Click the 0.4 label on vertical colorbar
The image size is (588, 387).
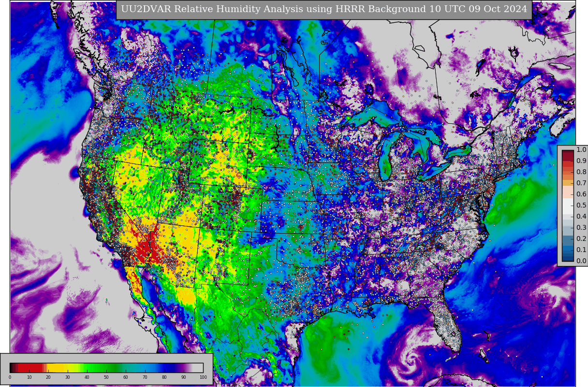pyautogui.click(x=581, y=216)
